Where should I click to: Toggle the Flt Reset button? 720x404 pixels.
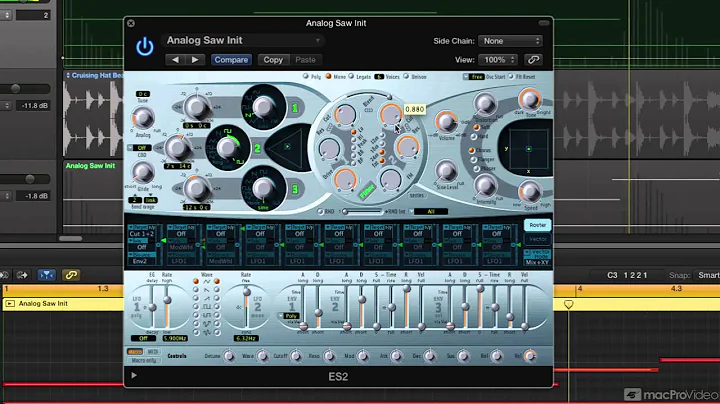tap(511, 77)
